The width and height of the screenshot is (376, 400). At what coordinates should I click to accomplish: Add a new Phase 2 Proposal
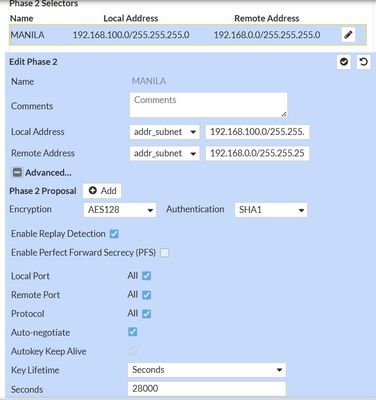[102, 191]
